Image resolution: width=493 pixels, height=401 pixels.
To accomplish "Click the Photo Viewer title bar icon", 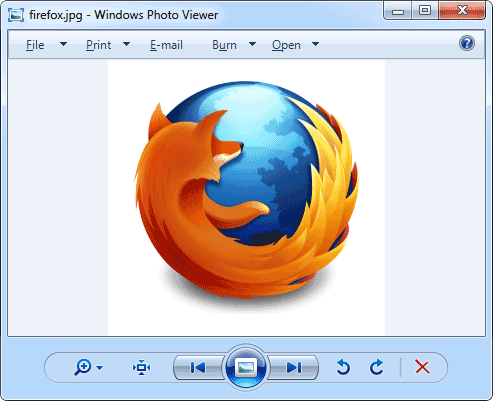I will (x=16, y=15).
